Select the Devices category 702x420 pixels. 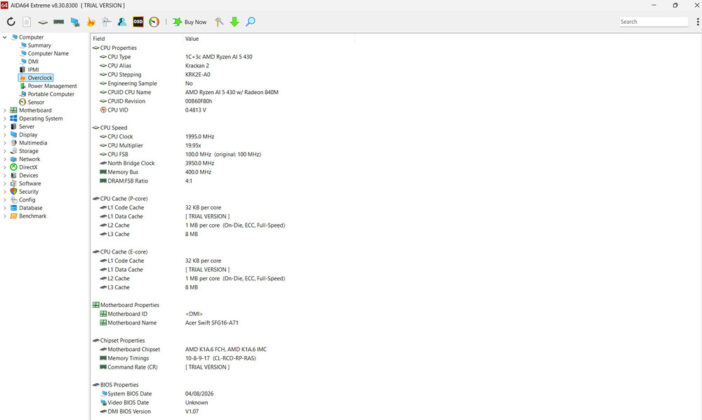coord(24,176)
